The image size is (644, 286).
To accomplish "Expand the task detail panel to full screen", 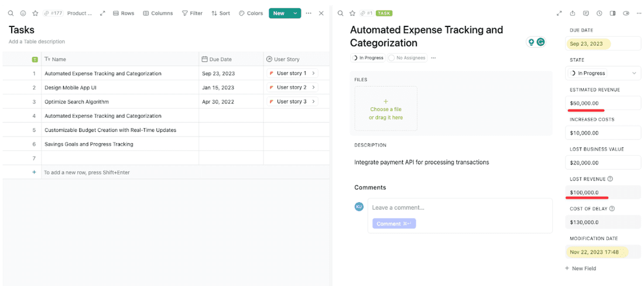I will [559, 13].
